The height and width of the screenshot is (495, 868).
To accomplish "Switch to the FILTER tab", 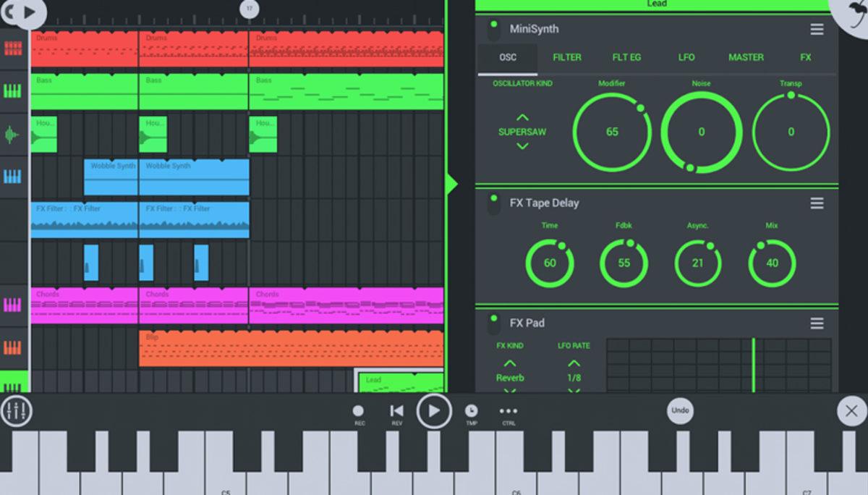I will [567, 57].
